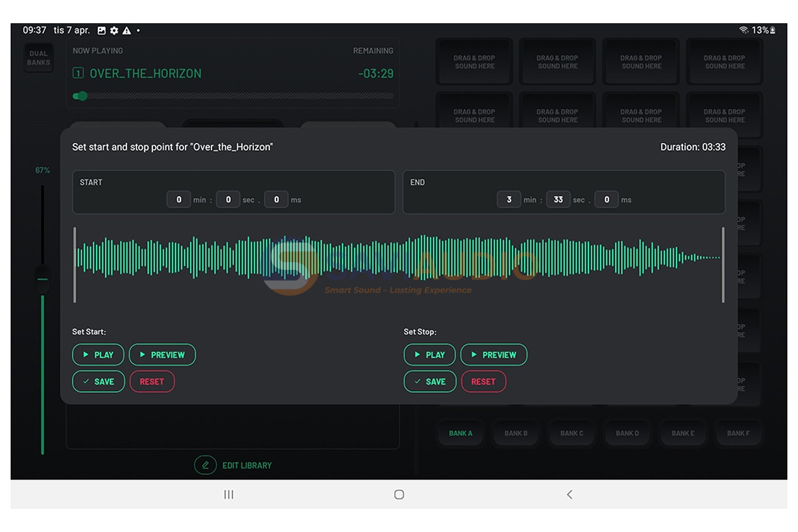Tap the Android home button
Image resolution: width=798 pixels, height=532 pixels.
[399, 495]
